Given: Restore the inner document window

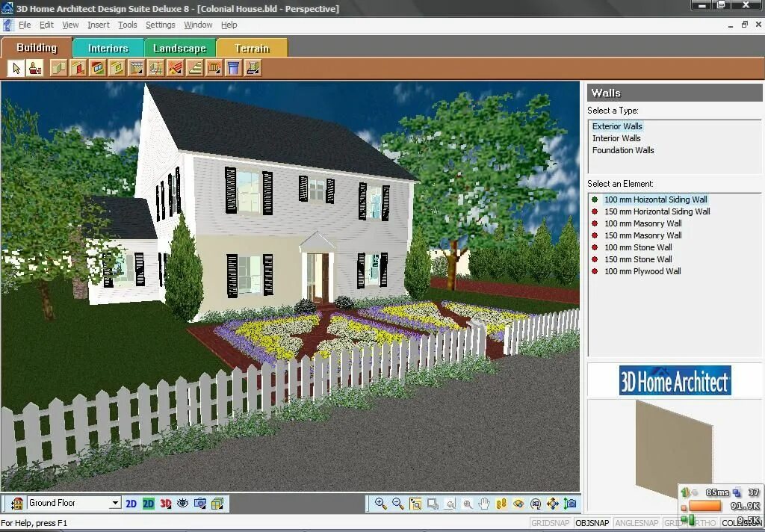Looking at the screenshot, I should click(x=745, y=25).
